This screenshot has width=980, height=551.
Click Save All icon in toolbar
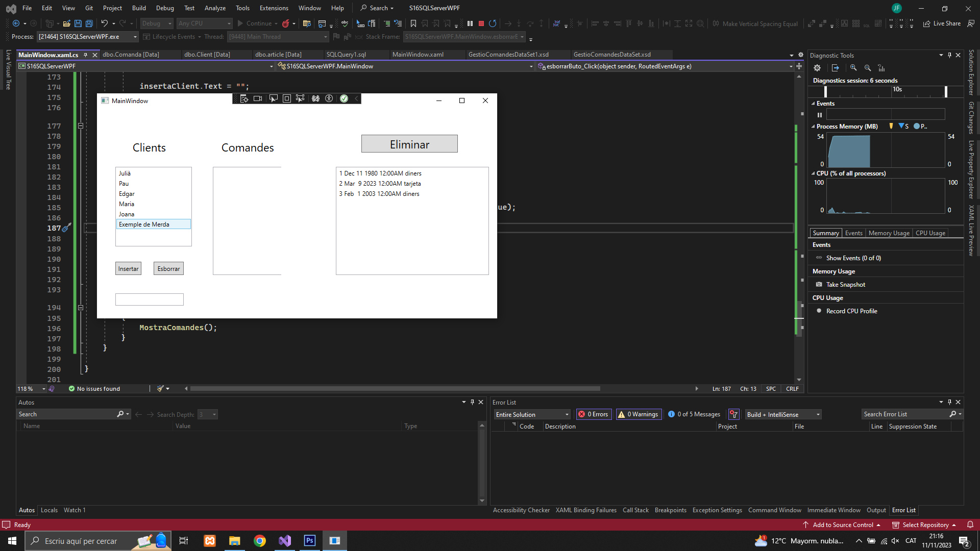click(89, 23)
